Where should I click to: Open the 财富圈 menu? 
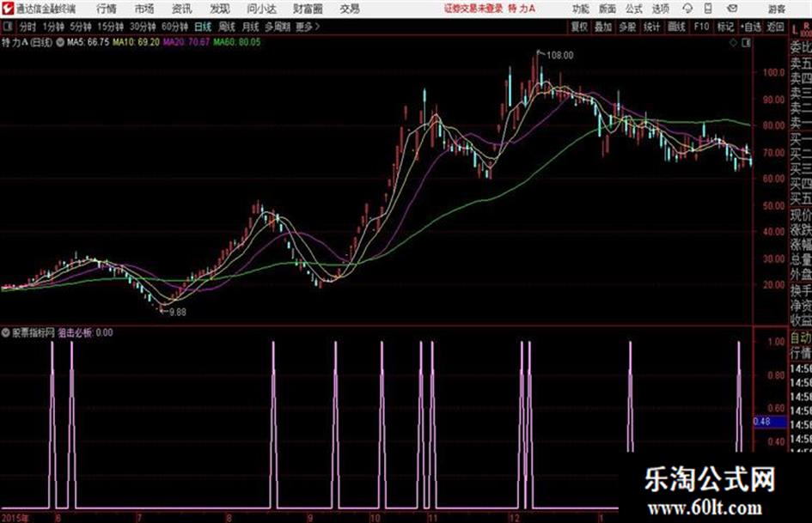[x=308, y=9]
